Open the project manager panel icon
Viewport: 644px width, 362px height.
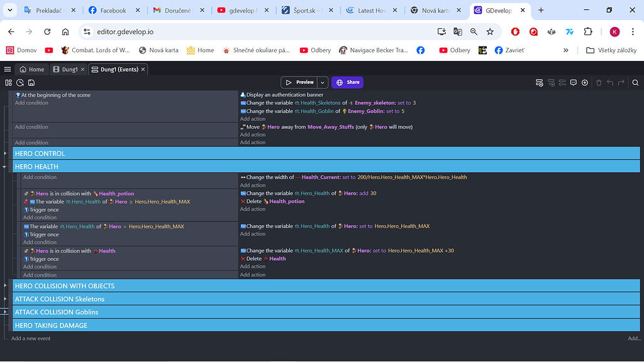[x=9, y=82]
